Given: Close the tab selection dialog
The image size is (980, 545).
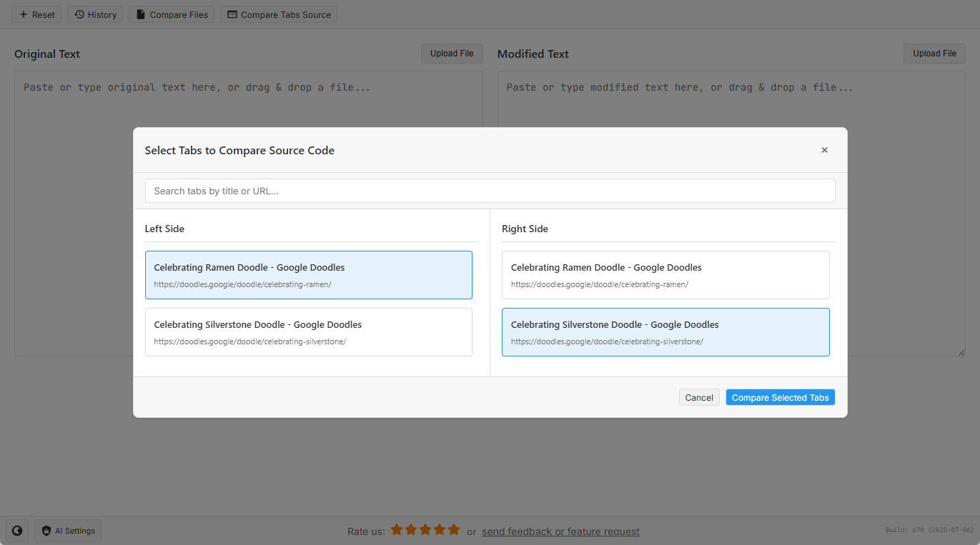Looking at the screenshot, I should point(824,150).
